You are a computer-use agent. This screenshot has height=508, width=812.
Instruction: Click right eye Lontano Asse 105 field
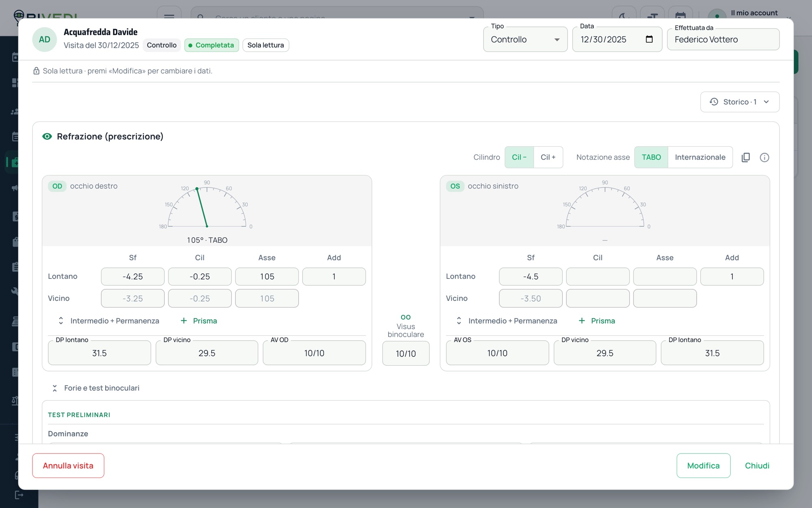point(267,277)
